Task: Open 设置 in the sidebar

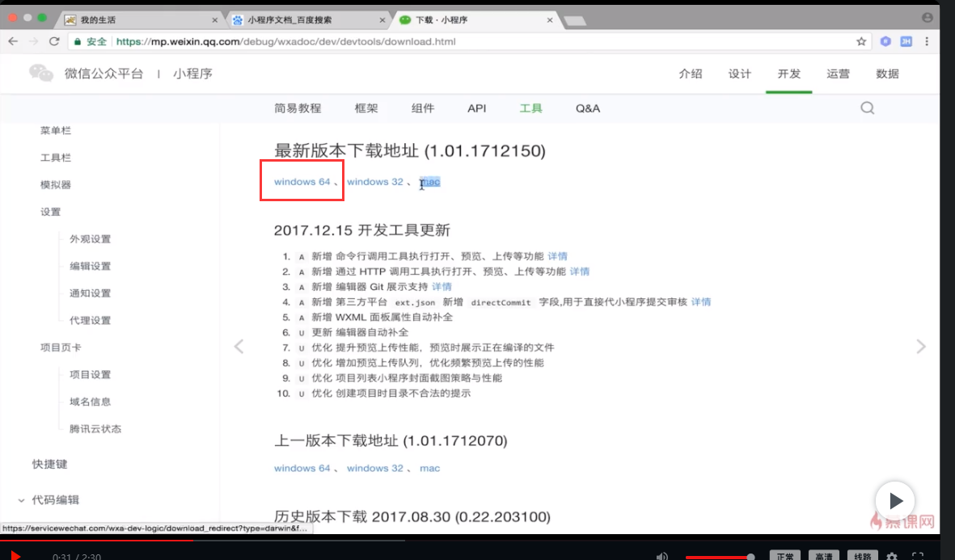Action: click(x=51, y=212)
